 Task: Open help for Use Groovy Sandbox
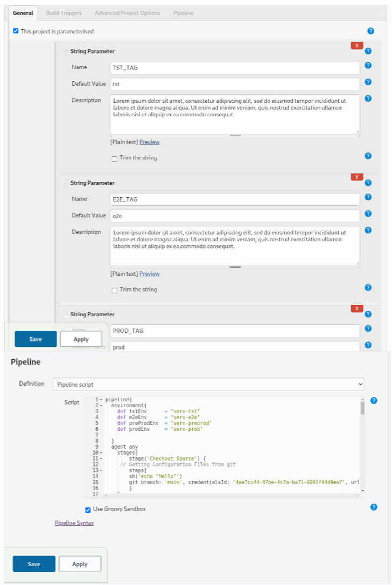pos(374,507)
